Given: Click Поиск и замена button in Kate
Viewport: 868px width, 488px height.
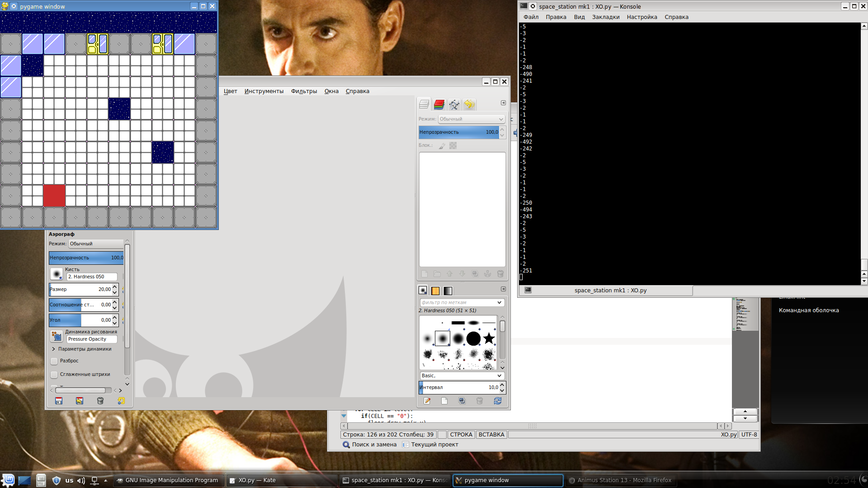Looking at the screenshot, I should click(x=369, y=445).
